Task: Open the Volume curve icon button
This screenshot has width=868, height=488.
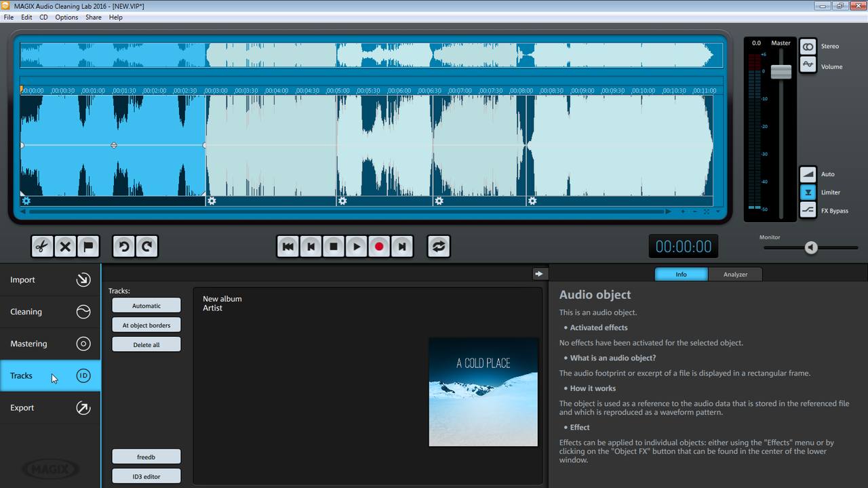Action: coord(808,64)
